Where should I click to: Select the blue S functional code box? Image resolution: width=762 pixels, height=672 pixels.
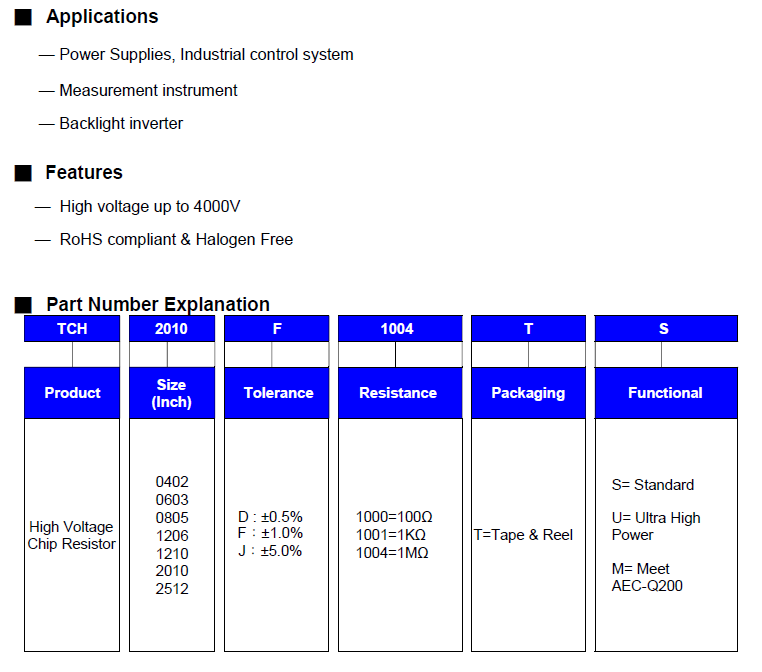click(665, 329)
